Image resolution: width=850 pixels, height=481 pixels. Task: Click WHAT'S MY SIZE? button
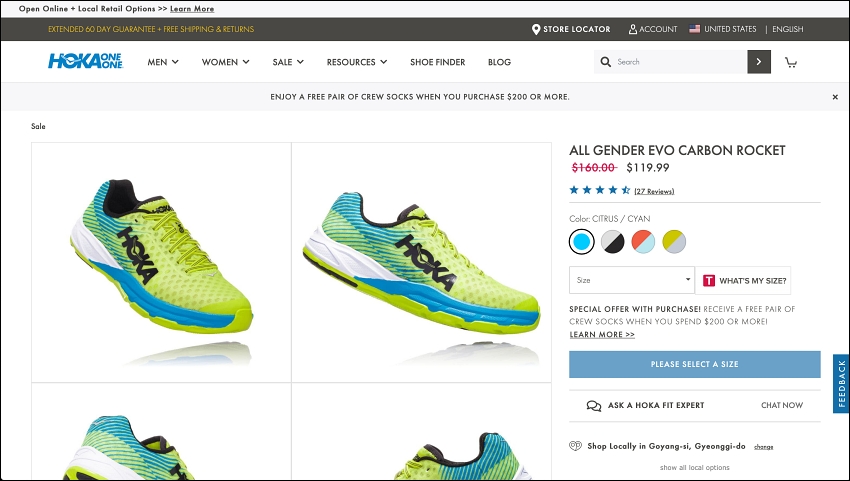pyautogui.click(x=743, y=280)
